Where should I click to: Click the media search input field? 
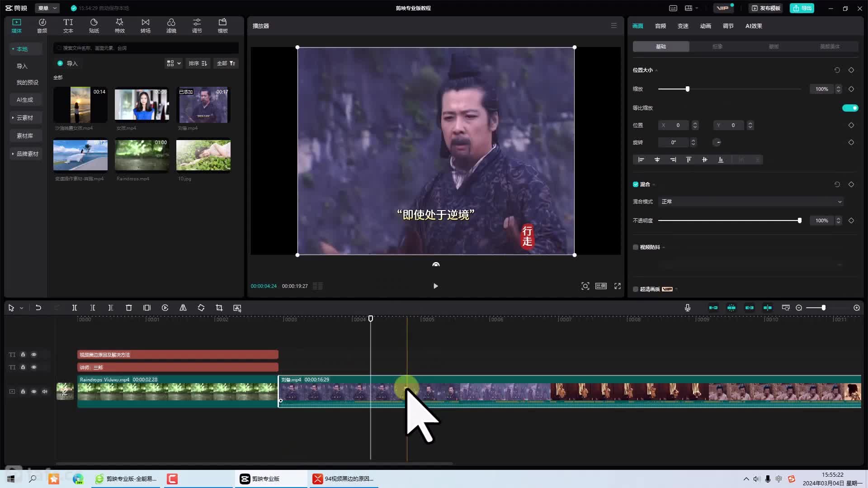tap(146, 48)
